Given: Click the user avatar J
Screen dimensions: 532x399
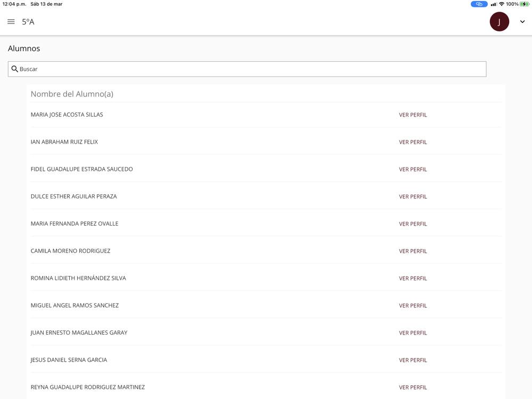Looking at the screenshot, I should point(499,22).
